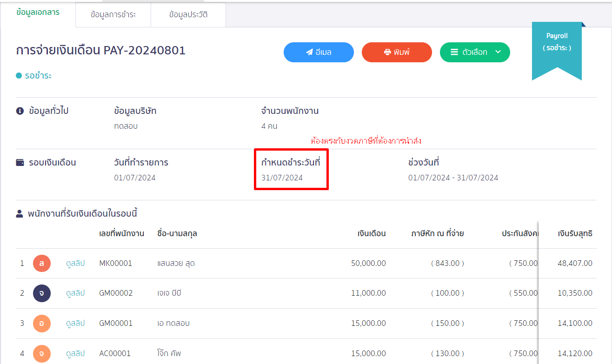Click withholding tax ( 100.00 )
Screen dimensions: 612x364
(x=447, y=293)
